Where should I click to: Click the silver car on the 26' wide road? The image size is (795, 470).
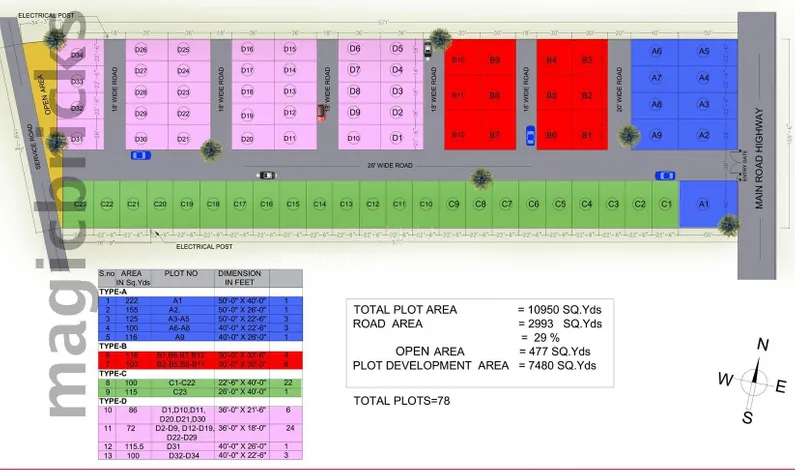pyautogui.click(x=266, y=175)
